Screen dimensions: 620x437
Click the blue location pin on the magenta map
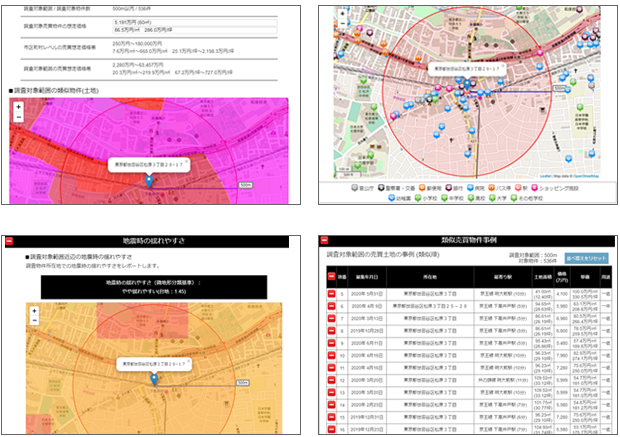[x=149, y=181]
